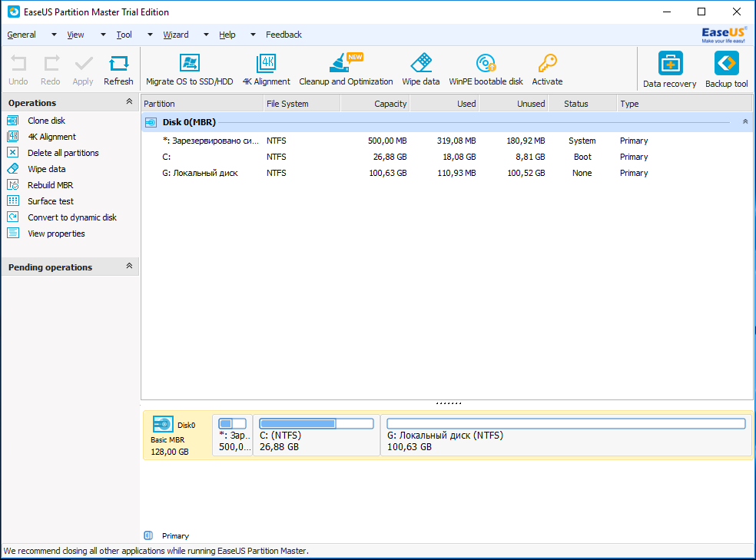756x560 pixels.
Task: Select the Disk0 icon in disk map
Action: [x=163, y=424]
